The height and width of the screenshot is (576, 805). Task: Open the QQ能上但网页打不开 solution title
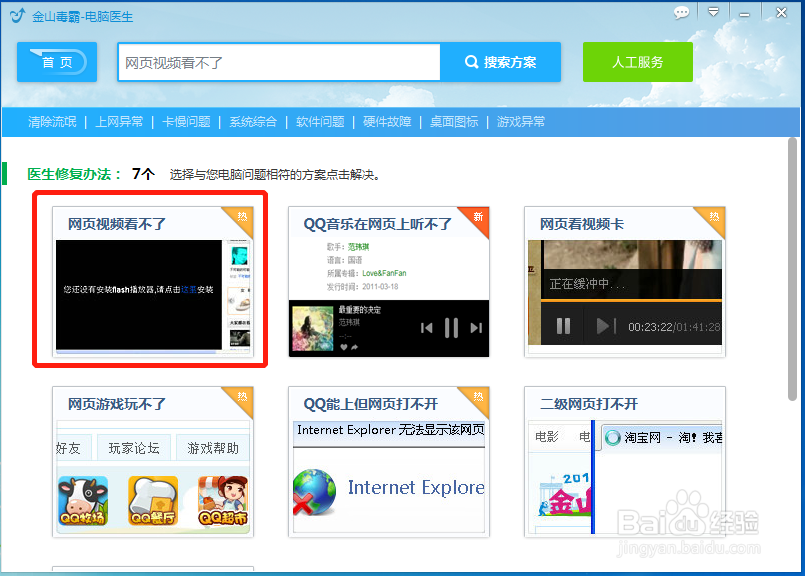(371, 404)
